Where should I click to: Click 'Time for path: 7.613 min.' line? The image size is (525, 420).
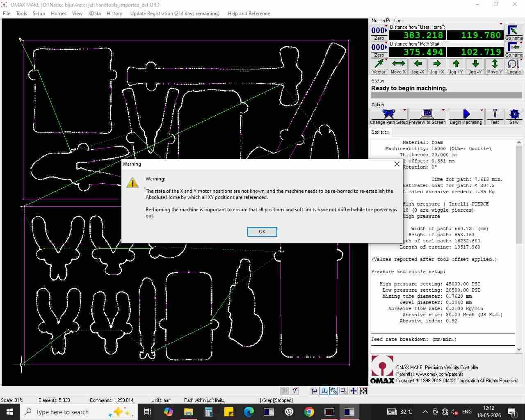coord(467,179)
